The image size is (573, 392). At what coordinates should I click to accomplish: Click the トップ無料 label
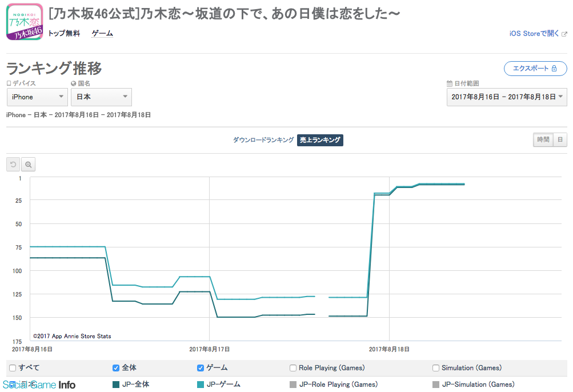coord(64,33)
